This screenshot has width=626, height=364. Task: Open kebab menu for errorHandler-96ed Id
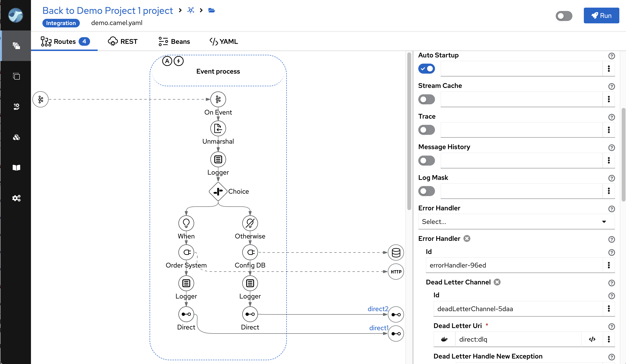tap(609, 265)
